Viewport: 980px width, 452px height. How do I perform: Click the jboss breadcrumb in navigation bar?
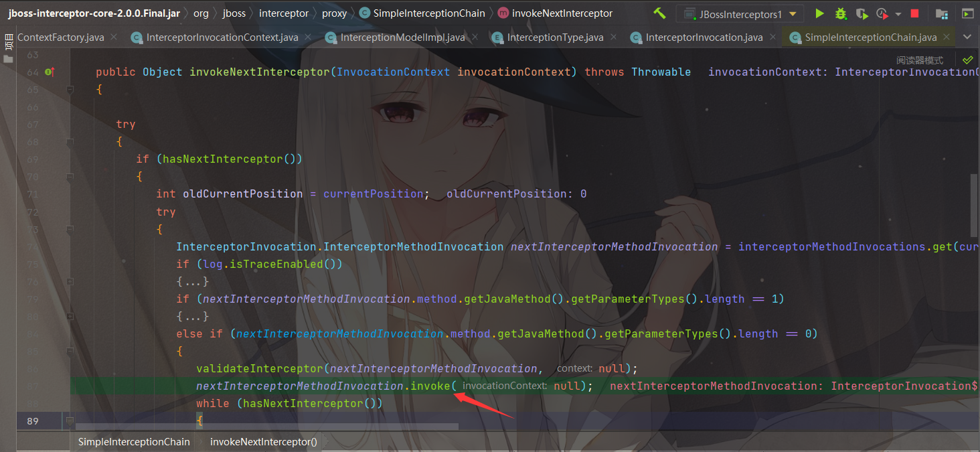pyautogui.click(x=234, y=13)
